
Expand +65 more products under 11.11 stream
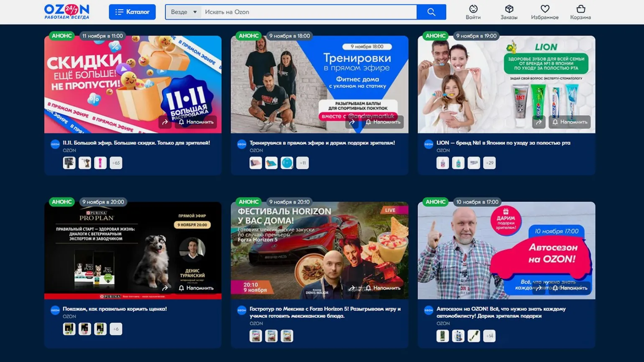tap(116, 163)
